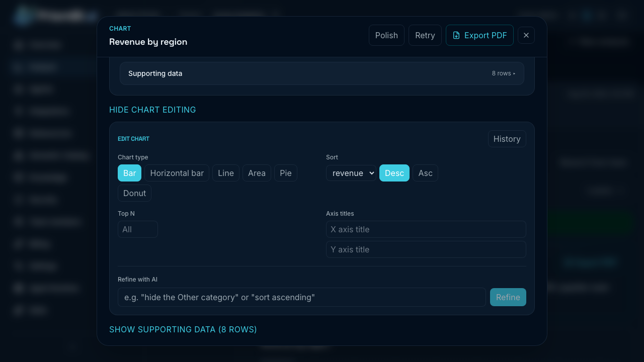Collapse editor via Hide Chart Editing

[x=152, y=110]
